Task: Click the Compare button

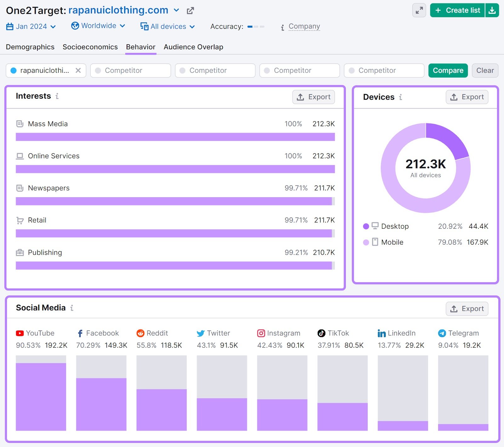Action: [448, 70]
